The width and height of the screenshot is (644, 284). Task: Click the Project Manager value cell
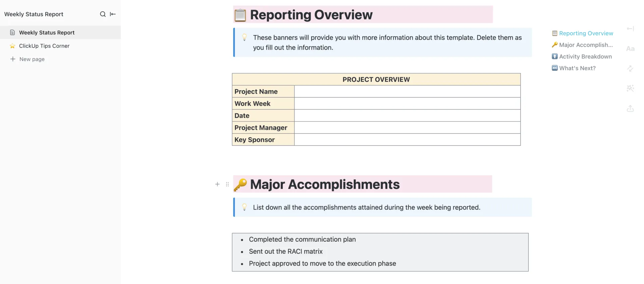[407, 128]
